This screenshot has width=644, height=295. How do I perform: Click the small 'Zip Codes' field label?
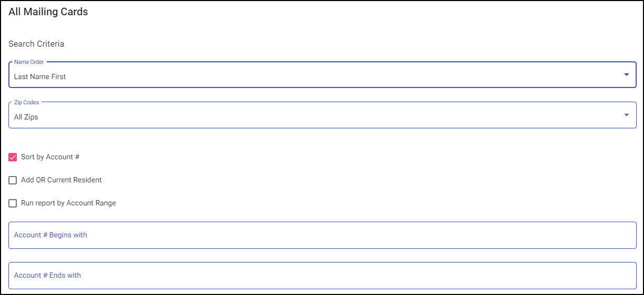[27, 102]
